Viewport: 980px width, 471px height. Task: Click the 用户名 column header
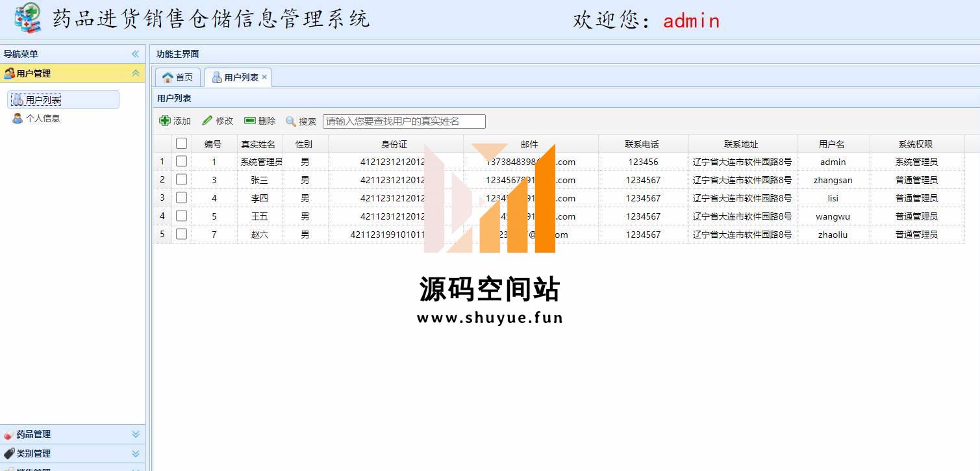click(833, 144)
